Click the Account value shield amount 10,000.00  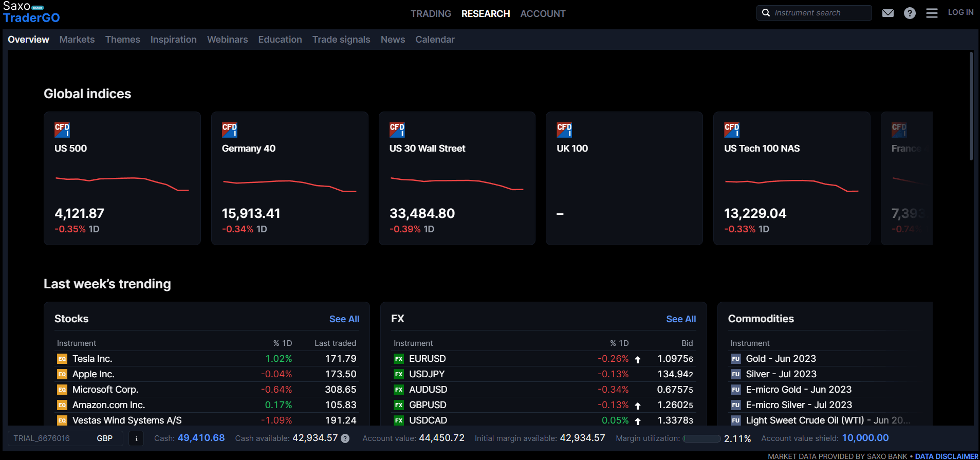[865, 438]
